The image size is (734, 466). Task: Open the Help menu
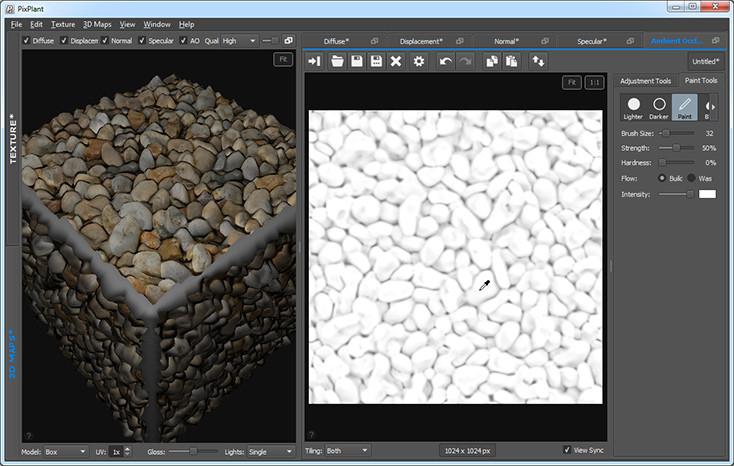[x=186, y=24]
